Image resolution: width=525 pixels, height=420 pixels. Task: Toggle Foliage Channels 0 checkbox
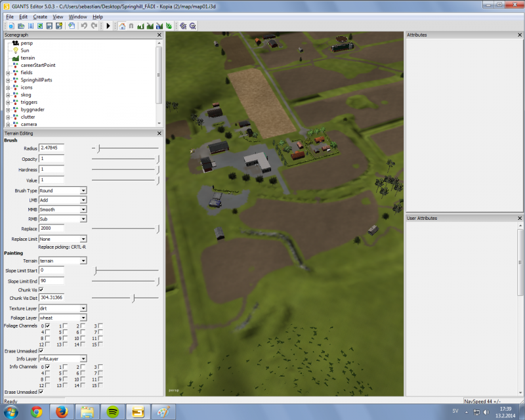click(47, 325)
